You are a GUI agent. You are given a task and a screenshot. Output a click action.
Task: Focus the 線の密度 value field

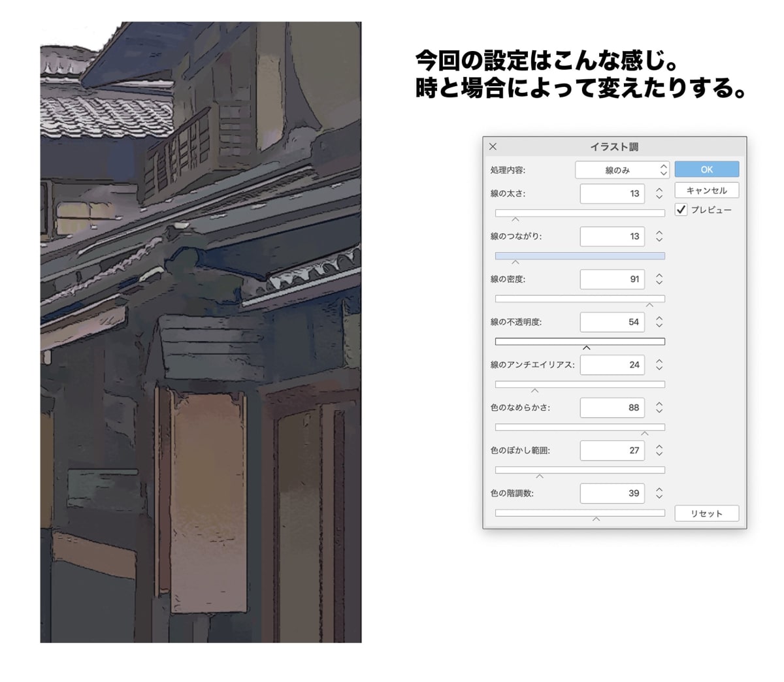click(612, 279)
